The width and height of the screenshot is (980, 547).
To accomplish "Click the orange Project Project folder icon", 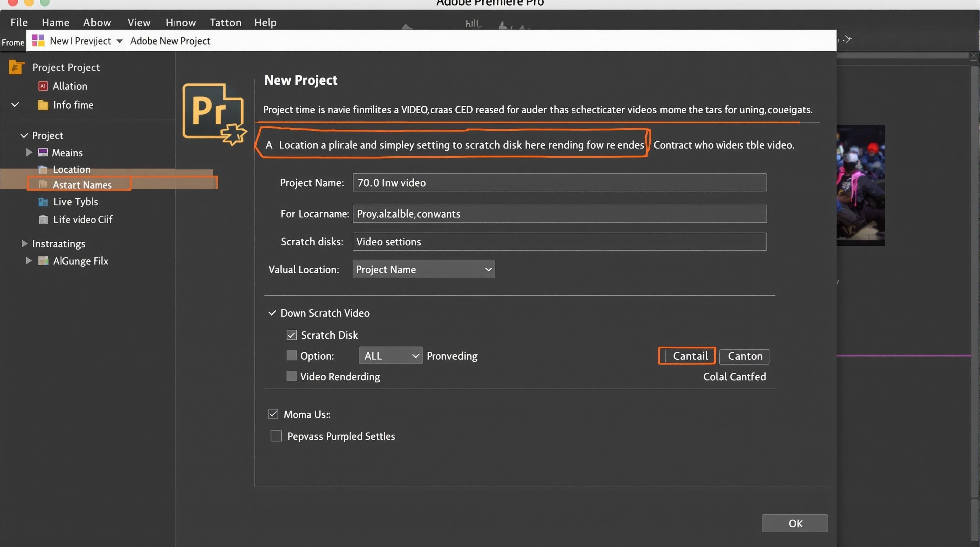I will click(16, 67).
